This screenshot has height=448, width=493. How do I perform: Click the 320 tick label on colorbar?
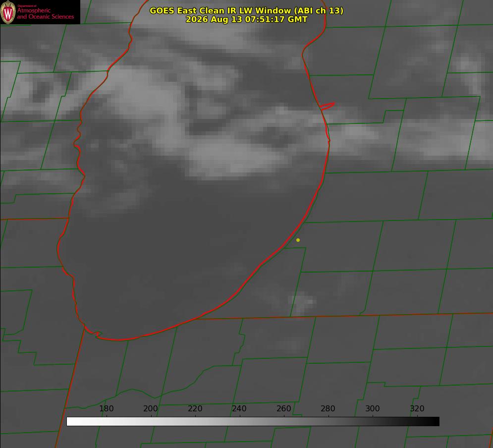(x=417, y=408)
